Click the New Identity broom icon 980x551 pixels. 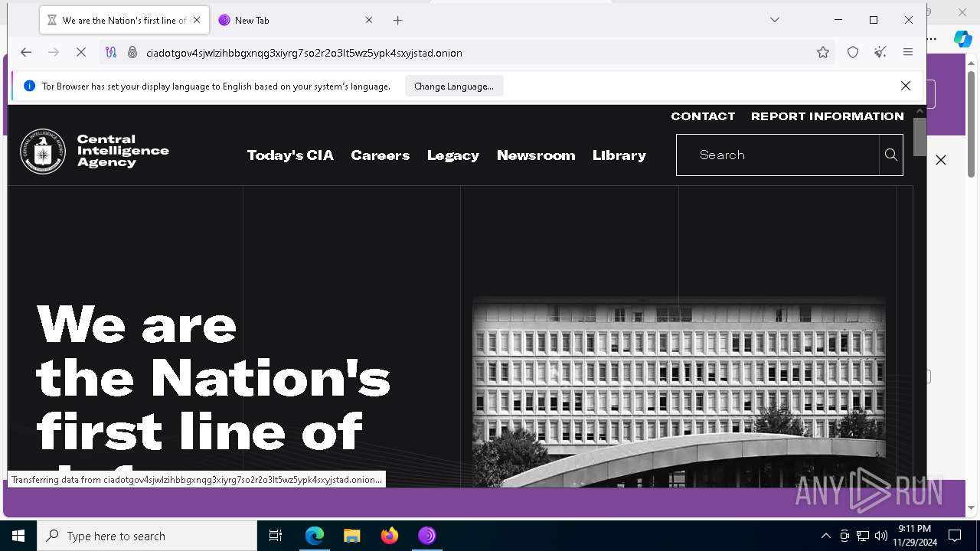tap(880, 52)
